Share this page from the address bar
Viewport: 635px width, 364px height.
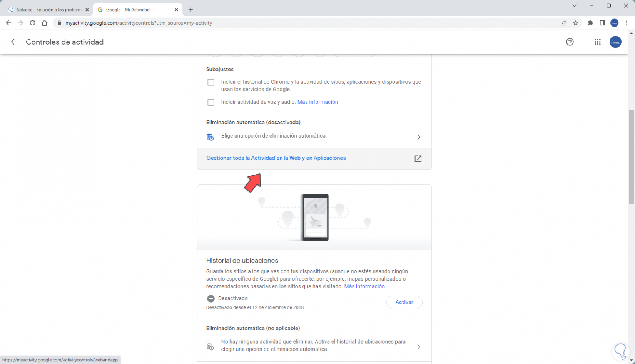563,23
